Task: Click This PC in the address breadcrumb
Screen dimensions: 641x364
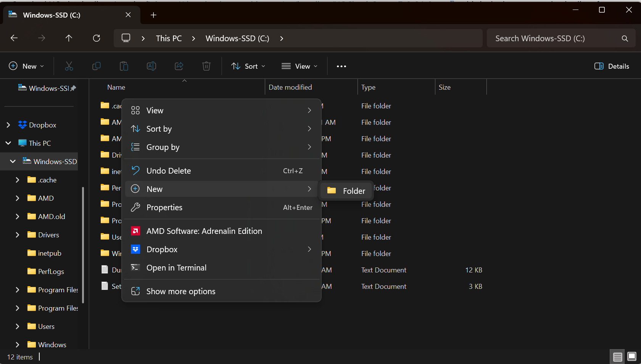Action: pos(169,39)
